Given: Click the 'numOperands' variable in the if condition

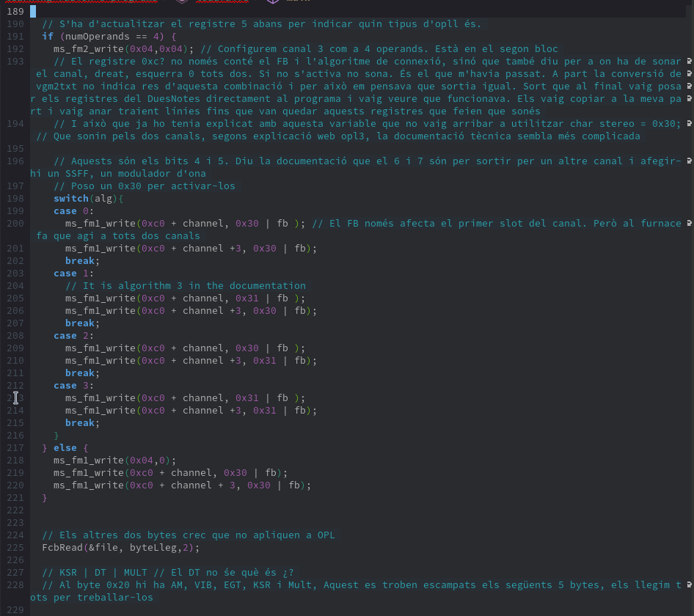Looking at the screenshot, I should point(97,36).
